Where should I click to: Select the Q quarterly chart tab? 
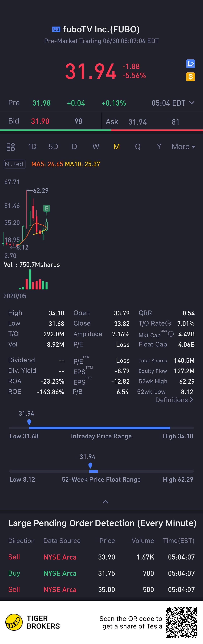[x=138, y=147]
